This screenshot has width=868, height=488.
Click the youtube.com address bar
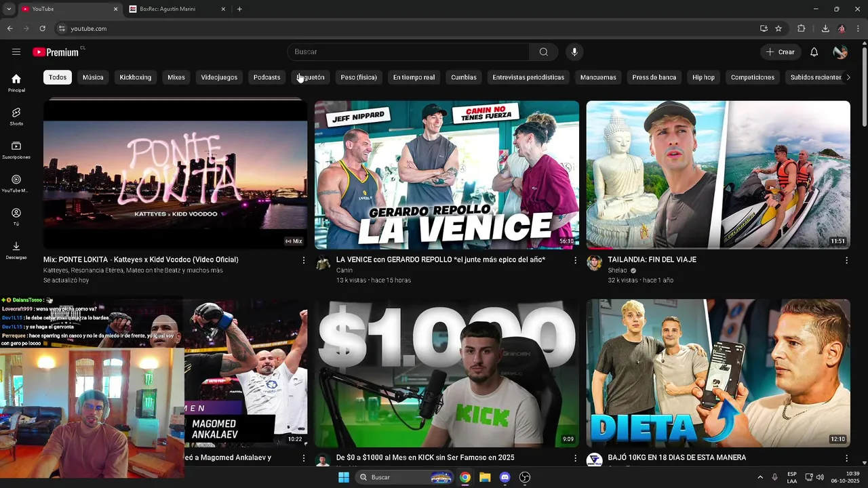click(x=407, y=28)
